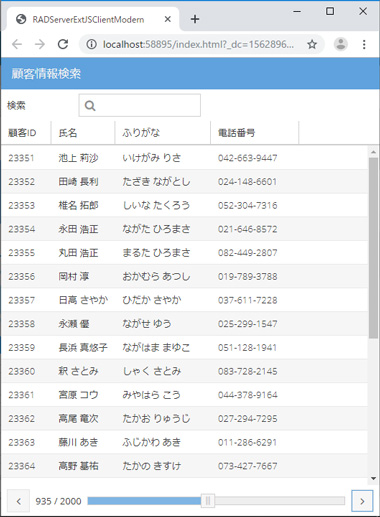Open site information icon in address bar

92,44
